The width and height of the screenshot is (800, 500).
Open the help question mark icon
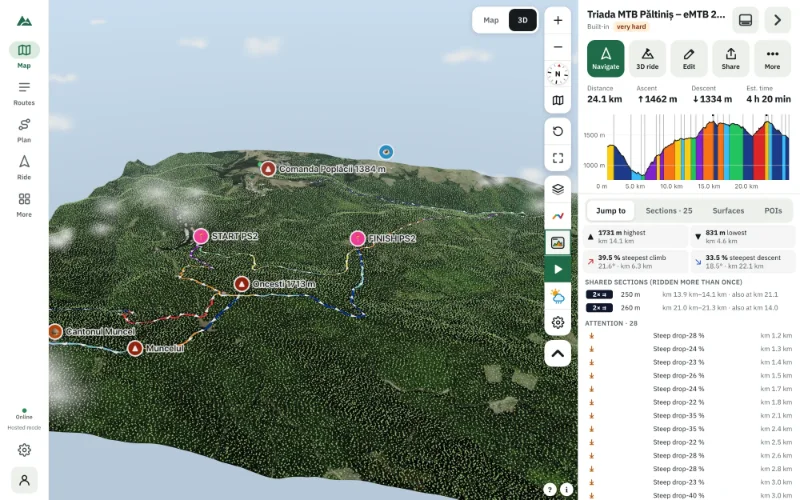(x=549, y=489)
